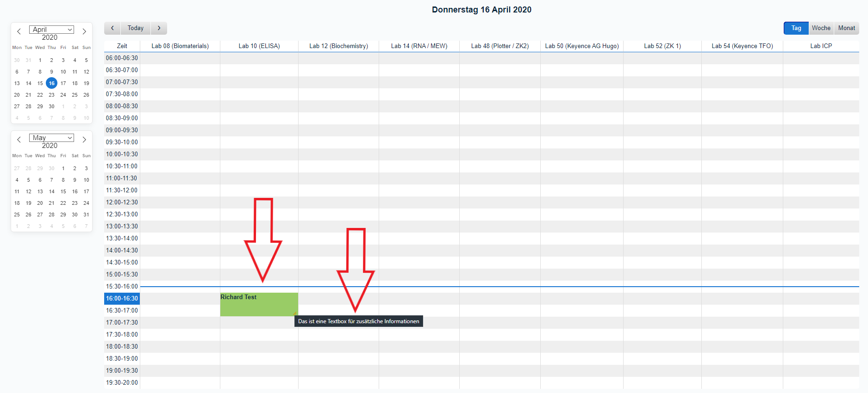The height and width of the screenshot is (393, 868).
Task: Open the May month dropdown
Action: coord(51,138)
